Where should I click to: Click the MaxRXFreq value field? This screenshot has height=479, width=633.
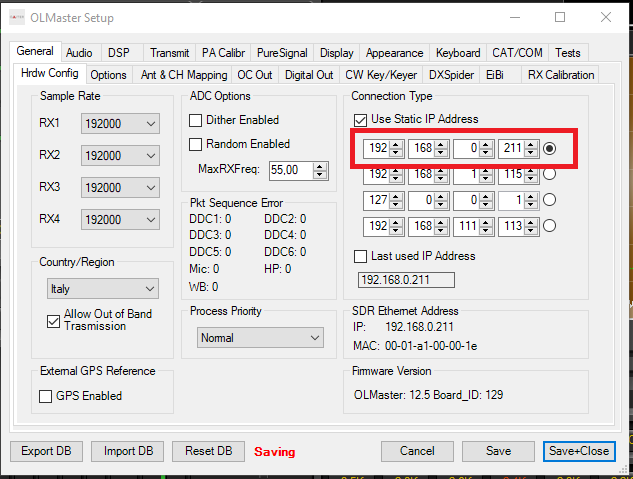click(x=291, y=170)
